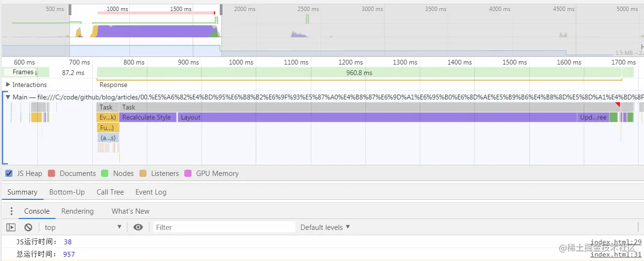Click the JS运行时间 console message
Screen dimensions: 644x261
pyautogui.click(x=44, y=242)
